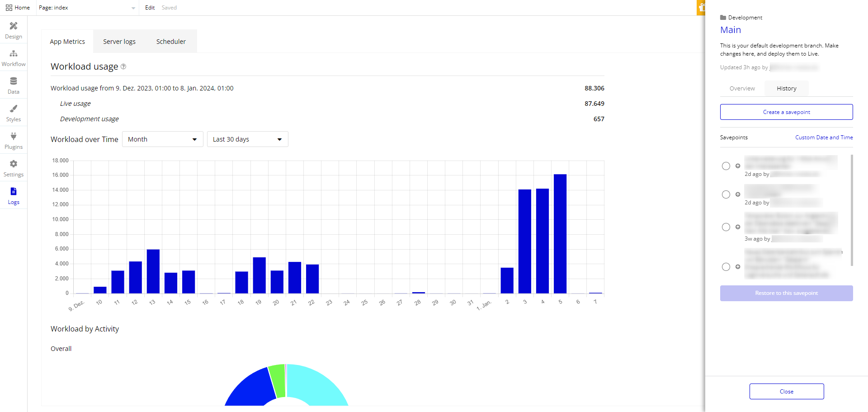This screenshot has width=868, height=412.
Task: Open the Month grouping dropdown
Action: 163,139
